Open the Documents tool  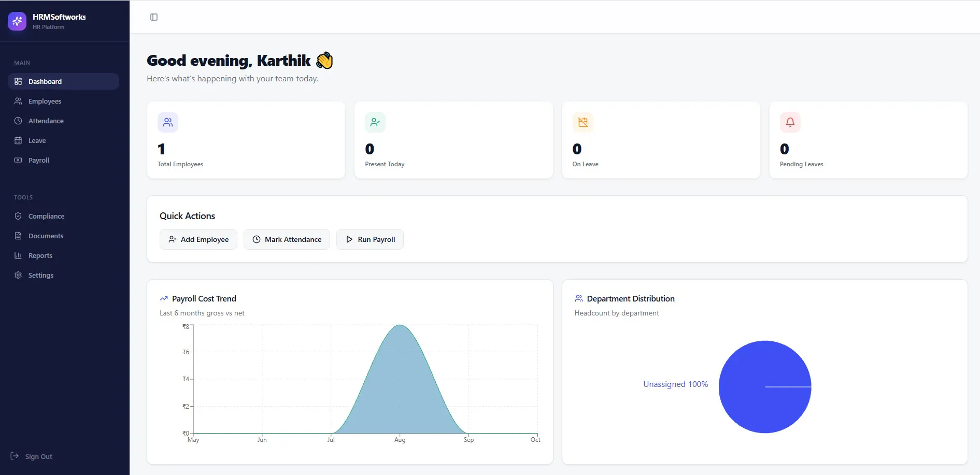tap(63, 236)
